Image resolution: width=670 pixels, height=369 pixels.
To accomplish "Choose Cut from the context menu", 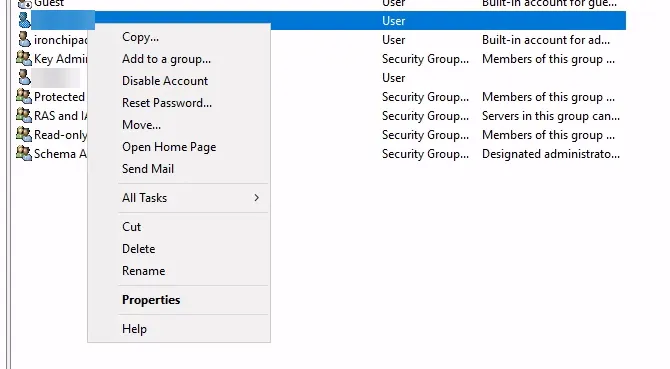I will pyautogui.click(x=131, y=227).
